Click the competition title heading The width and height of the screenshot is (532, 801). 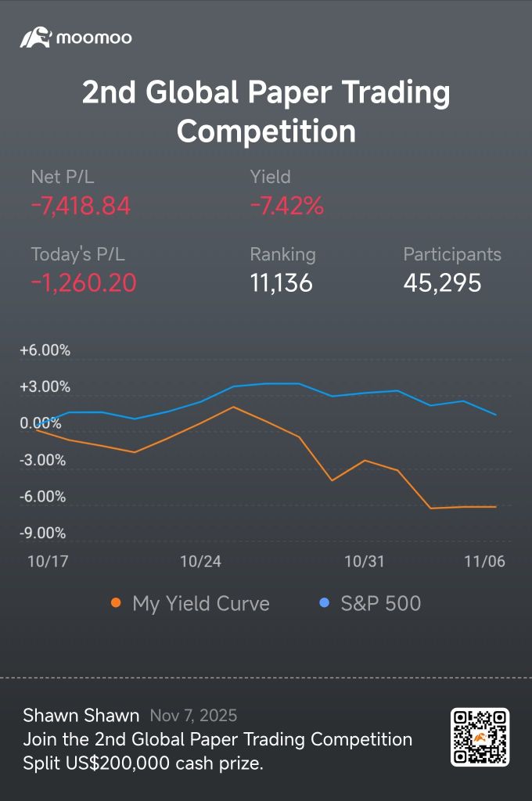[x=266, y=112]
